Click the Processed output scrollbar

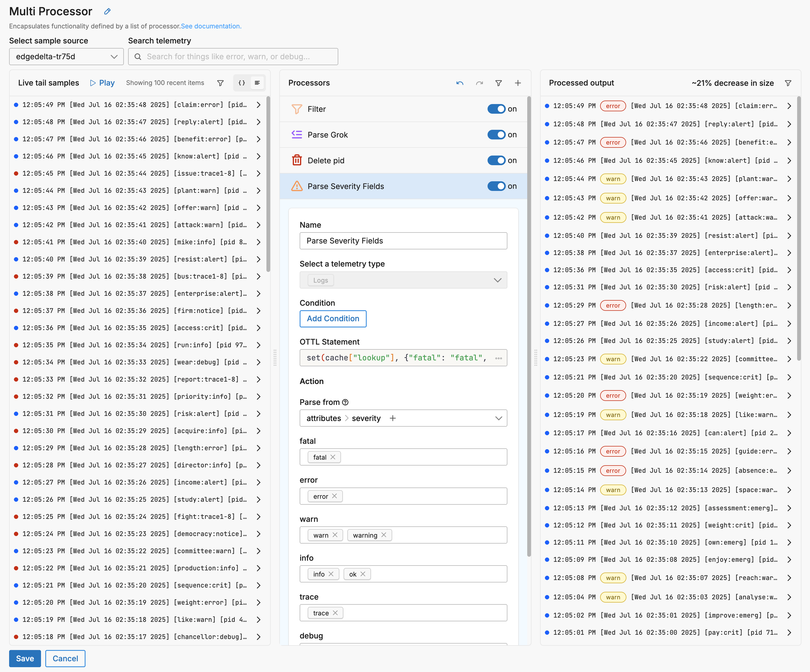click(799, 229)
